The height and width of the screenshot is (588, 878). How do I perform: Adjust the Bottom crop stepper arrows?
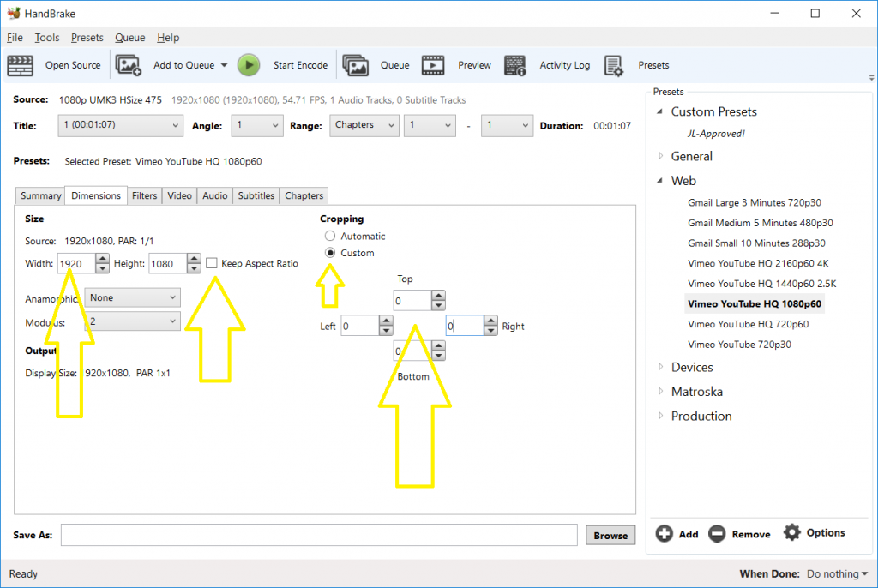coord(438,351)
